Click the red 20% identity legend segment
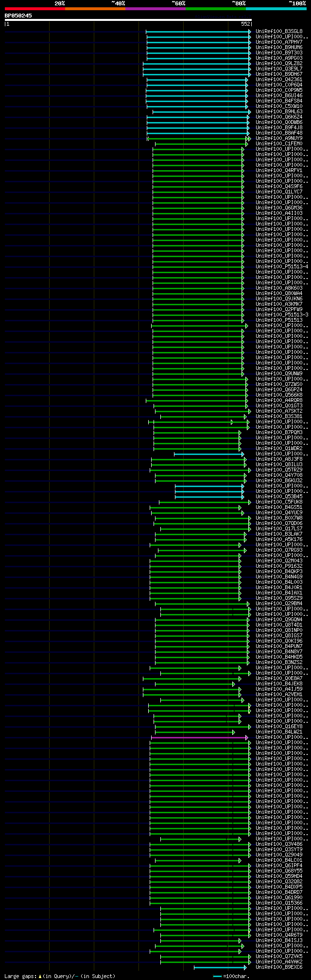 coord(35,9)
